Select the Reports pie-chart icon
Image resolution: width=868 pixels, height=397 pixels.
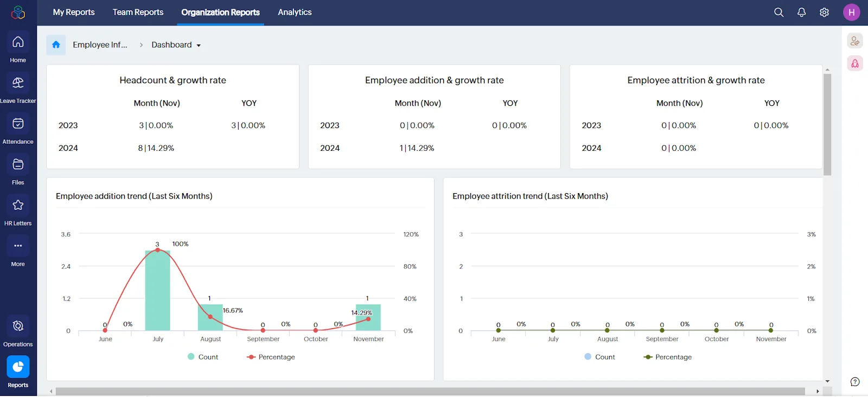18,367
